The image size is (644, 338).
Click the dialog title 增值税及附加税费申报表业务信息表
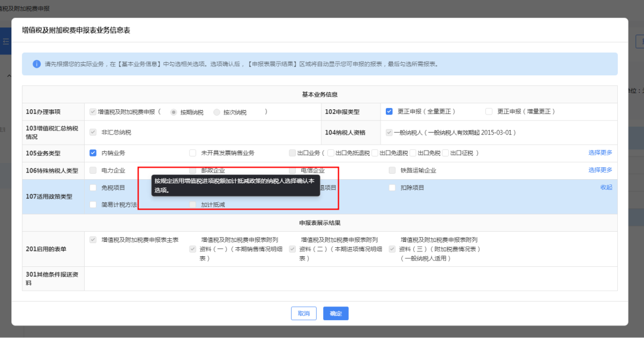pyautogui.click(x=76, y=30)
